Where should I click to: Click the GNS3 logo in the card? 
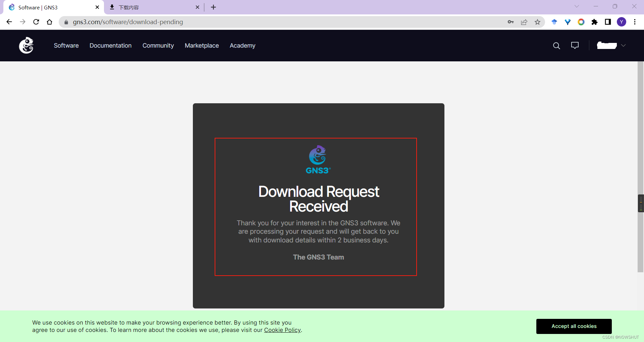point(318,159)
